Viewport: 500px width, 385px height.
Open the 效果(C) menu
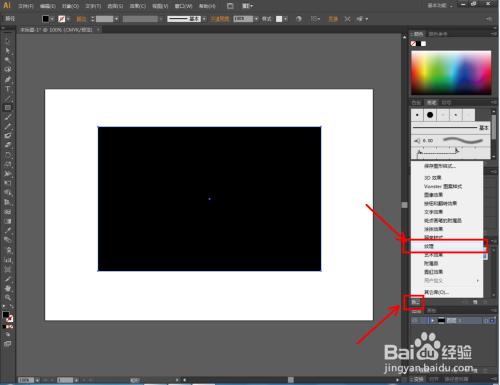point(138,6)
